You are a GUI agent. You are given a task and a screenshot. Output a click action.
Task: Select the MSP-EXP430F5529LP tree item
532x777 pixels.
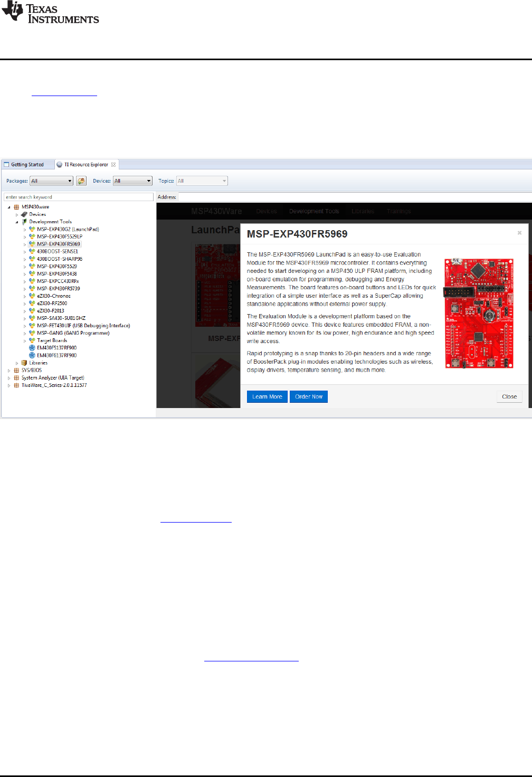pyautogui.click(x=60, y=236)
